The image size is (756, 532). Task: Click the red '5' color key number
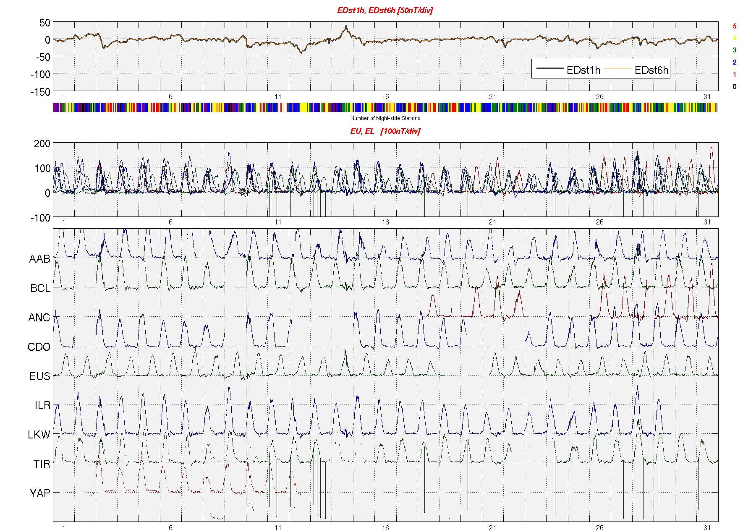pyautogui.click(x=734, y=26)
